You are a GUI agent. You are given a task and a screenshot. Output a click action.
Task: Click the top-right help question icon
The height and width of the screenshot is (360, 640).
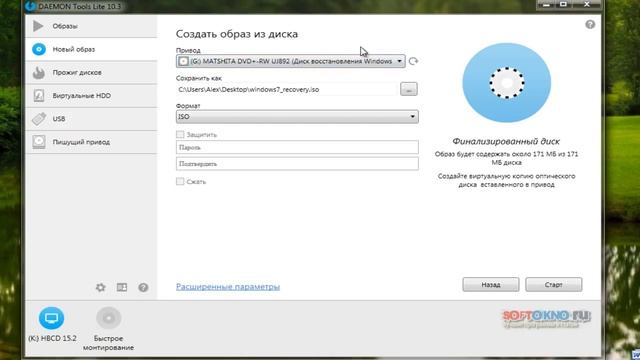tap(590, 24)
